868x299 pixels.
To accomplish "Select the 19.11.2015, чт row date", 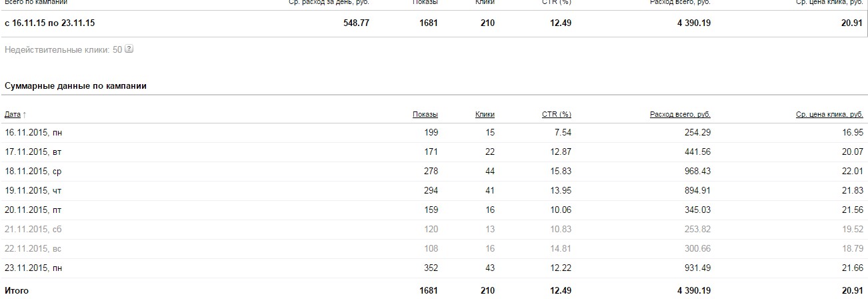I will [33, 191].
